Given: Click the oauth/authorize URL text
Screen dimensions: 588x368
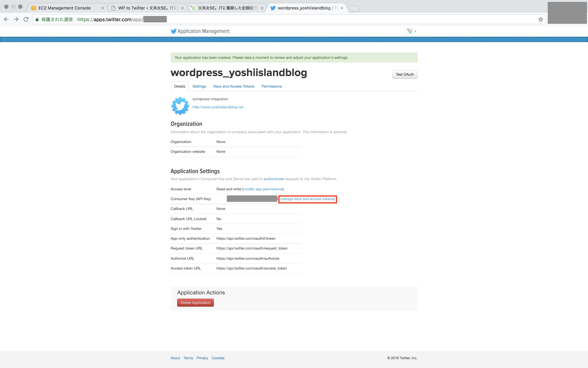Looking at the screenshot, I should coord(248,258).
